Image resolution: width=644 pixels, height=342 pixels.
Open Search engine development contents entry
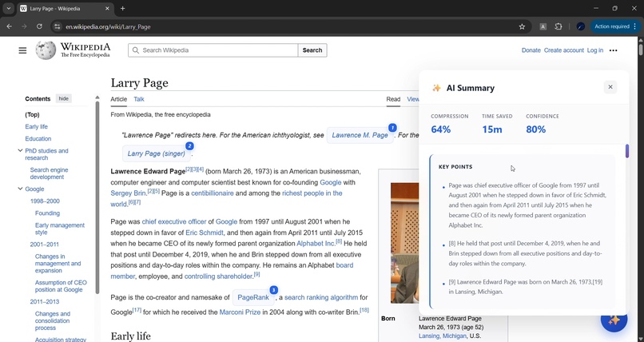coord(49,173)
